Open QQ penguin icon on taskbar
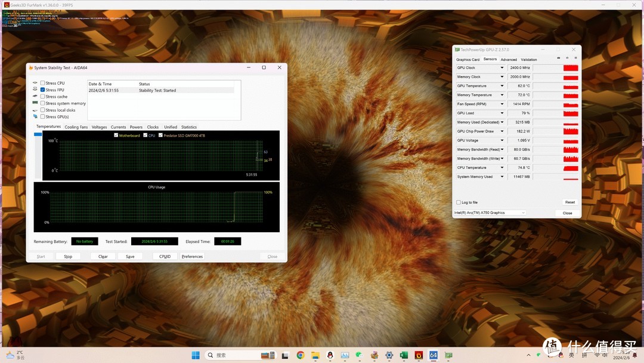Image resolution: width=644 pixels, height=363 pixels. click(330, 355)
